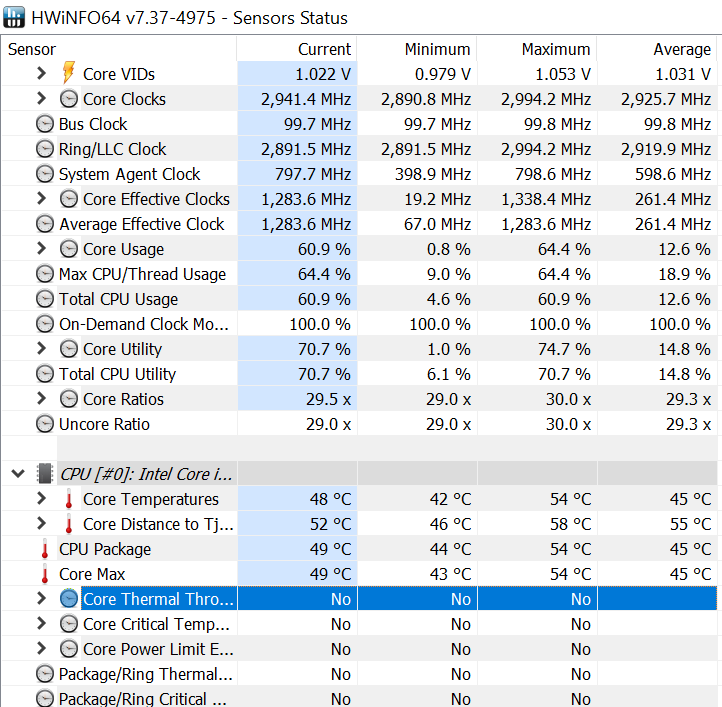Click the clock icon beside Core Ratios
The width and height of the screenshot is (722, 707).
69,399
